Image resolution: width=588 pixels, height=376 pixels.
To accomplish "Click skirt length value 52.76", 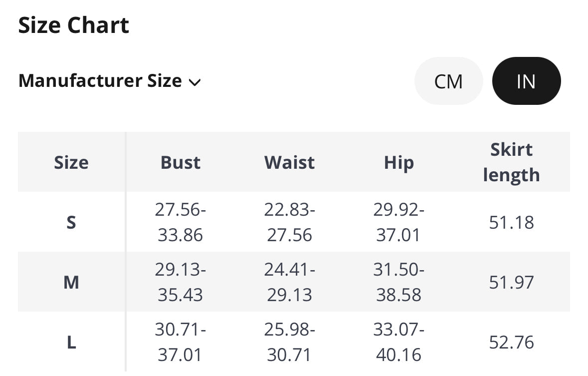I will tap(512, 342).
